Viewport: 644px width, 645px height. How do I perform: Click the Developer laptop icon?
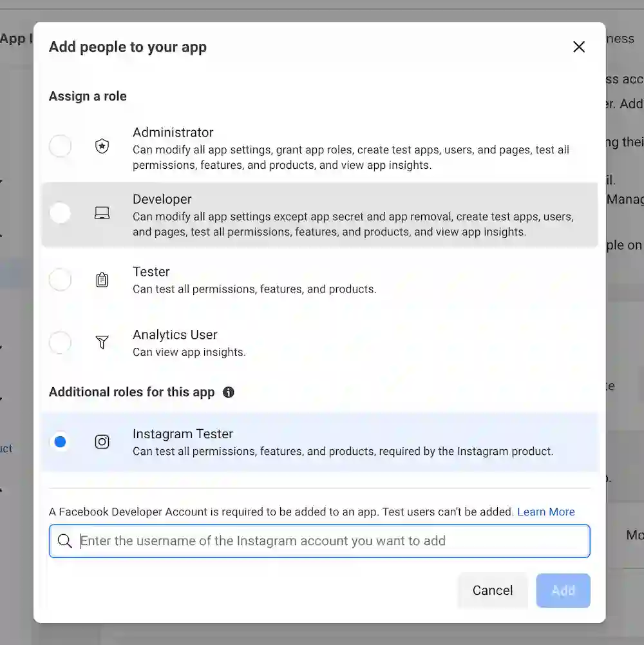(x=101, y=213)
